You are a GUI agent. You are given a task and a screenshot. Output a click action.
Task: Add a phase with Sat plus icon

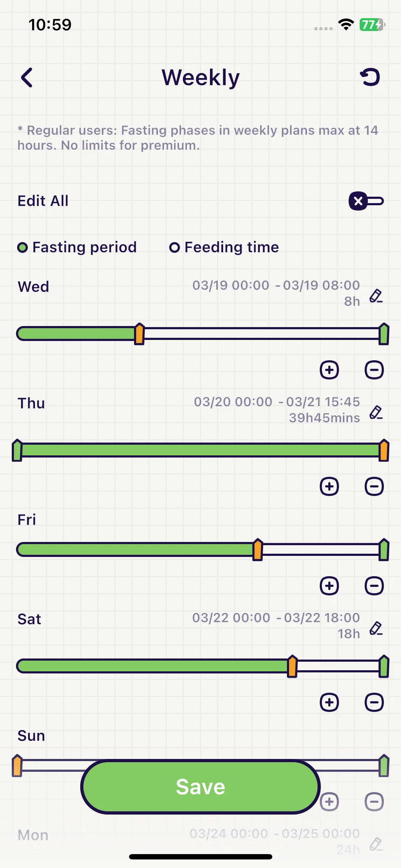[329, 702]
